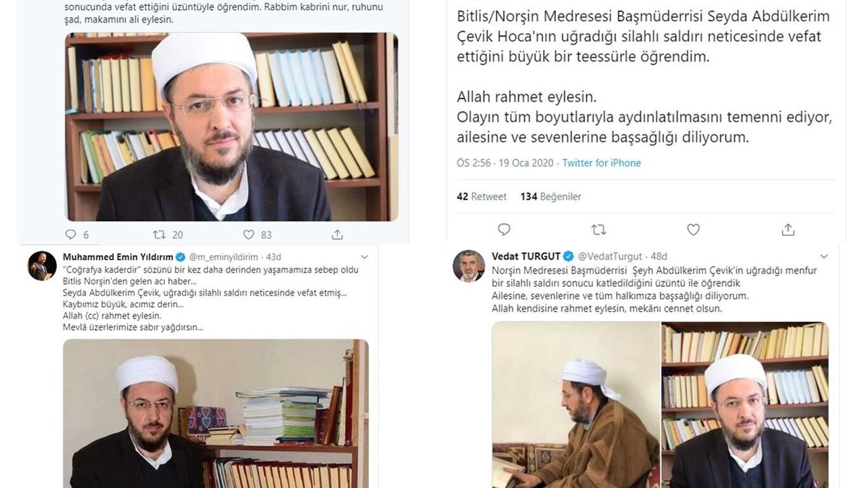The height and width of the screenshot is (488, 868).
Task: Share the top-left tweet via share icon
Action: pos(337,235)
